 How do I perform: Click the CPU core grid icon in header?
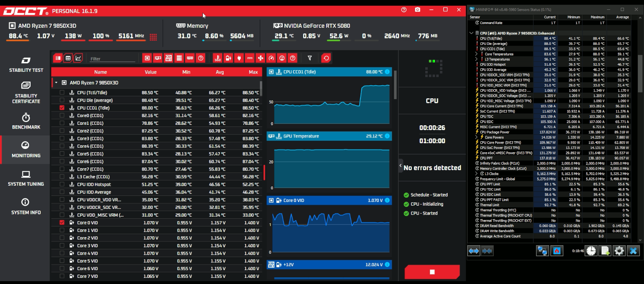pyautogui.click(x=153, y=37)
